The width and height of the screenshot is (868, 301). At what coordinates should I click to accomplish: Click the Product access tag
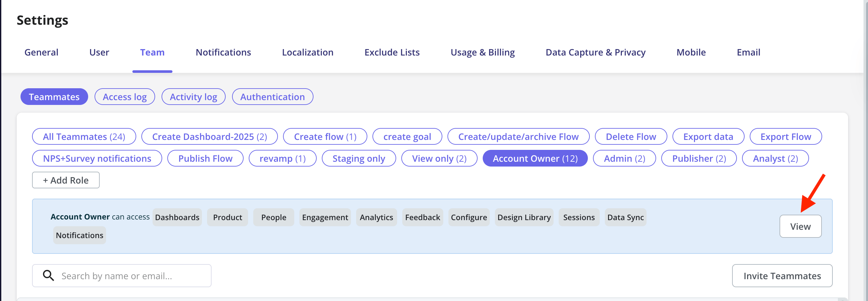point(228,217)
